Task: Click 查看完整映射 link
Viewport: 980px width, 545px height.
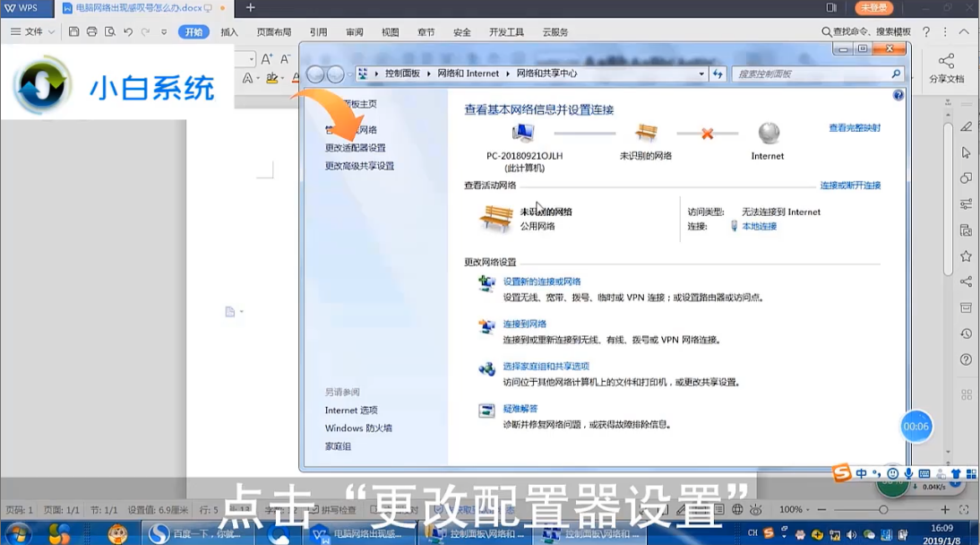Action: pos(855,127)
